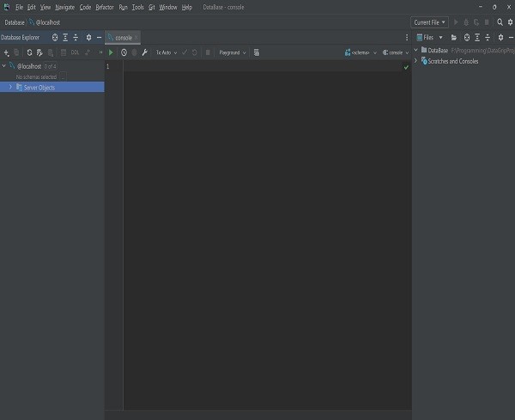Image resolution: width=515 pixels, height=420 pixels.
Task: Click the ellipsis next to No schemas selected
Action: [x=63, y=76]
